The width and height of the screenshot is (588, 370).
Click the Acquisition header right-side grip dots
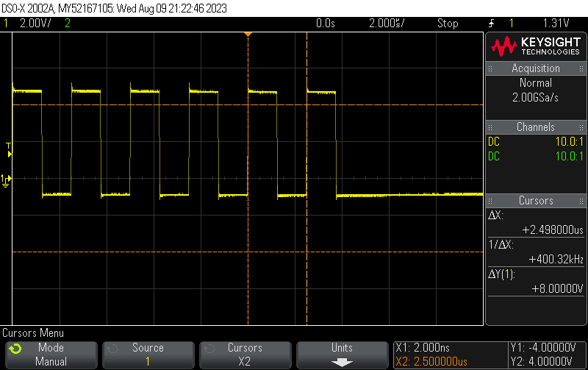[581, 68]
